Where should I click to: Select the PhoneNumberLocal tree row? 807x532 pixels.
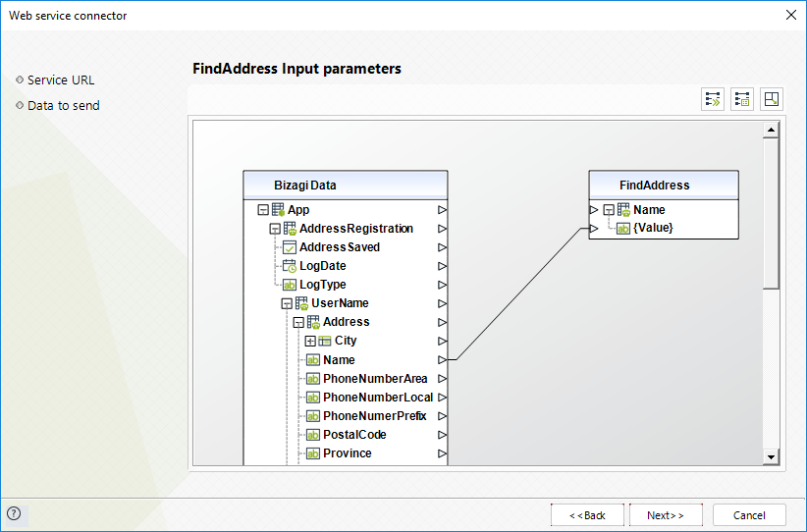tap(378, 398)
